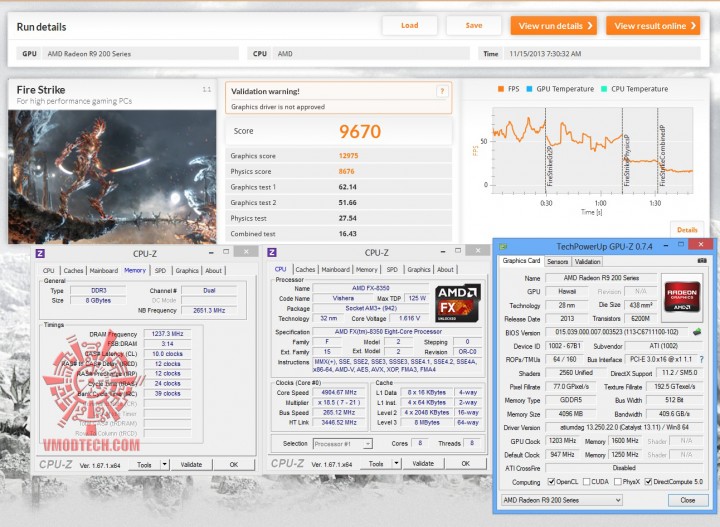Open Tools dropdown arrow in CPU-Z CPU window
Image resolution: width=720 pixels, height=527 pixels.
click(396, 464)
